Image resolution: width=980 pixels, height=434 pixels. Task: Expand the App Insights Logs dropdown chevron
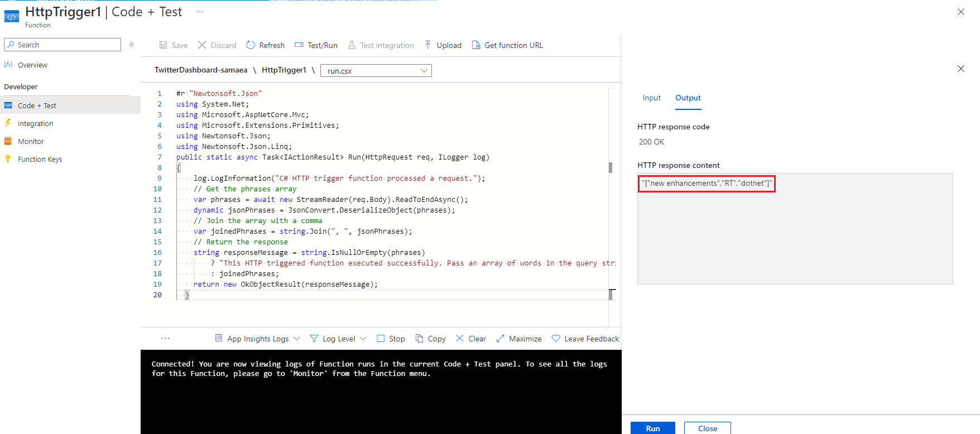pyautogui.click(x=297, y=339)
